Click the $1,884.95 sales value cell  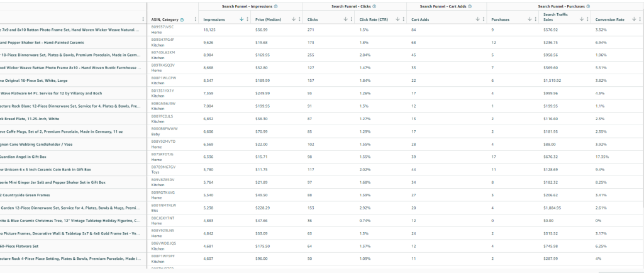click(553, 207)
